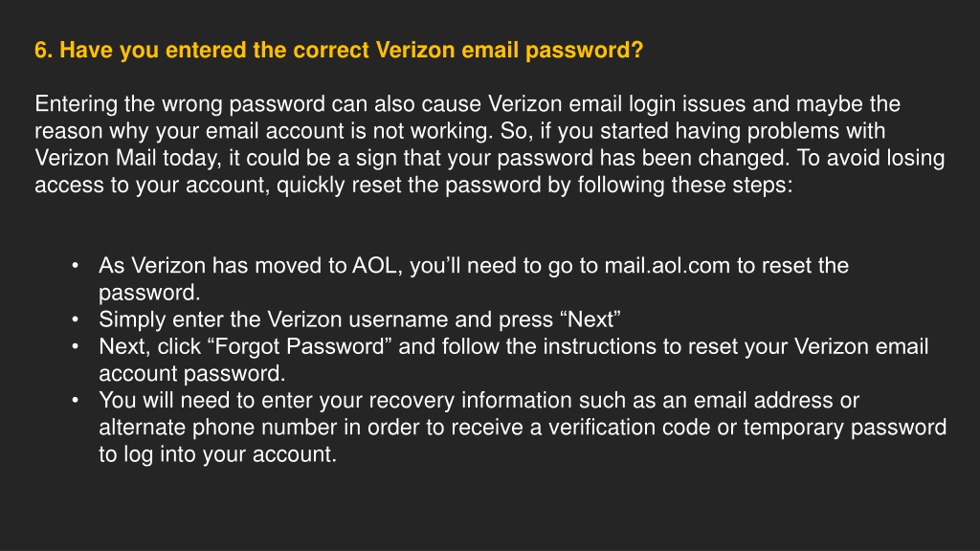980x551 pixels.
Task: Click the word AOL in first bullet
Action: 374,266
